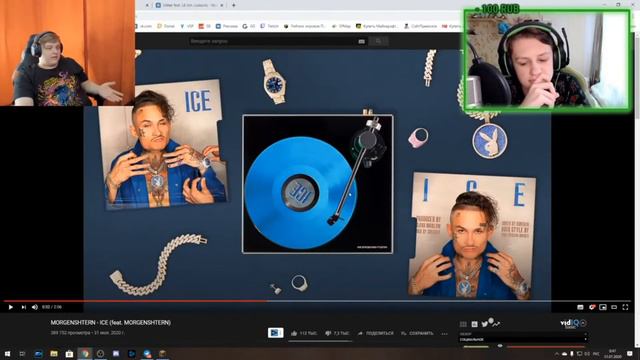The width and height of the screenshot is (640, 360).
Task: Toggle theater mode
Action: 614,307
